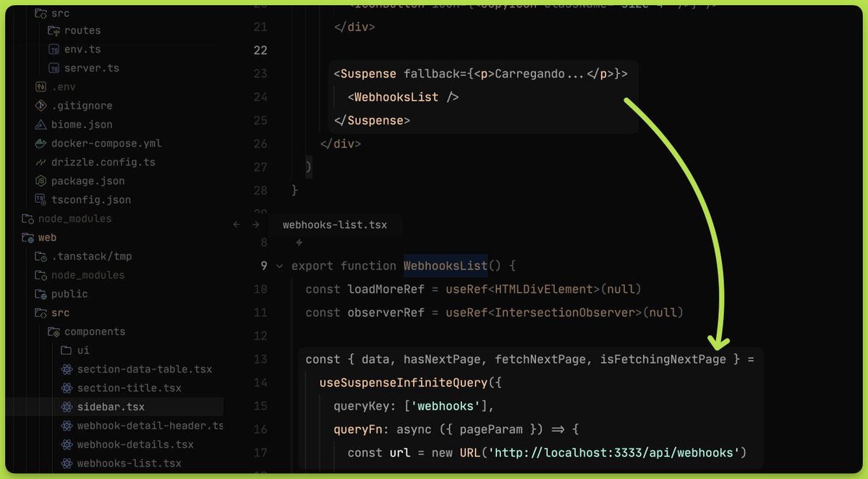
Task: Expand the routes folder
Action: coord(82,30)
